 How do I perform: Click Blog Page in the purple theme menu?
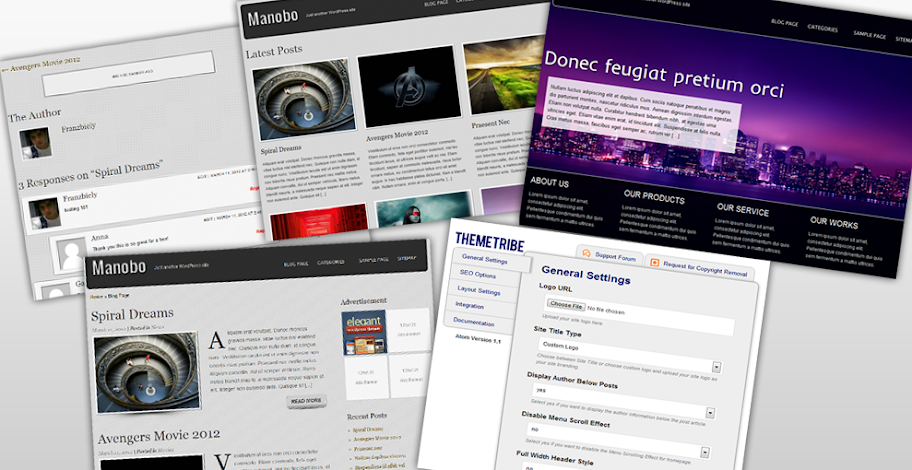tap(785, 23)
